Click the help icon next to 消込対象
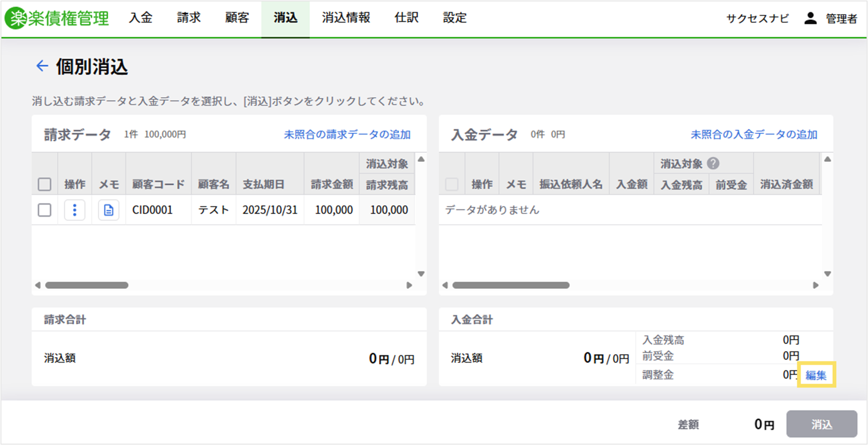The width and height of the screenshot is (868, 445). point(713,164)
